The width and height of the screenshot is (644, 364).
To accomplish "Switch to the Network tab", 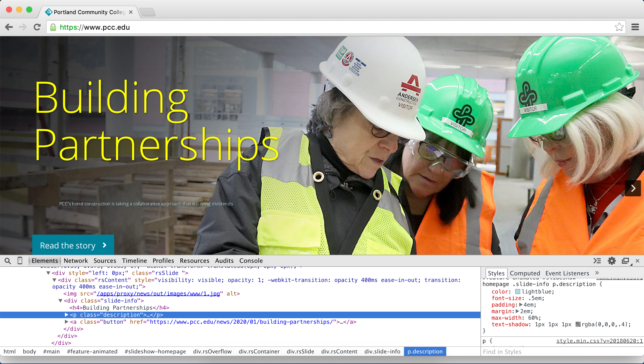I will point(76,261).
